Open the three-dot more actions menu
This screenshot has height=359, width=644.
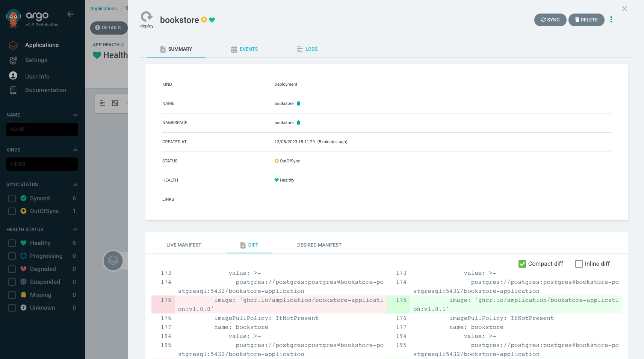point(611,20)
